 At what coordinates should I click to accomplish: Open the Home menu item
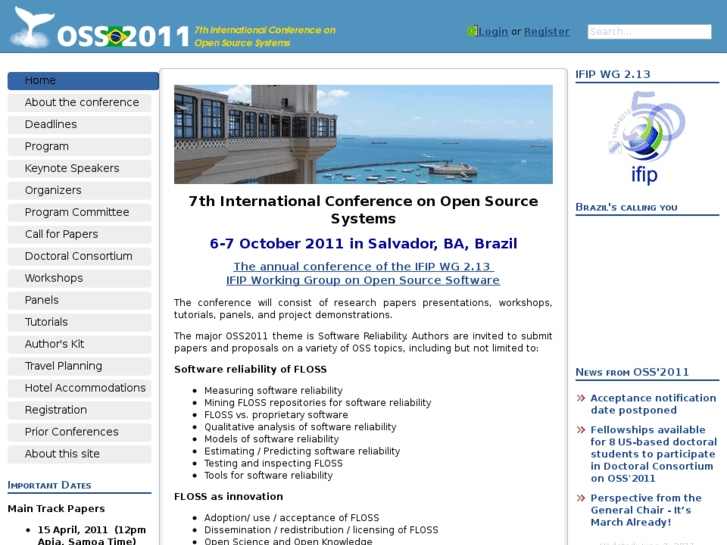83,81
